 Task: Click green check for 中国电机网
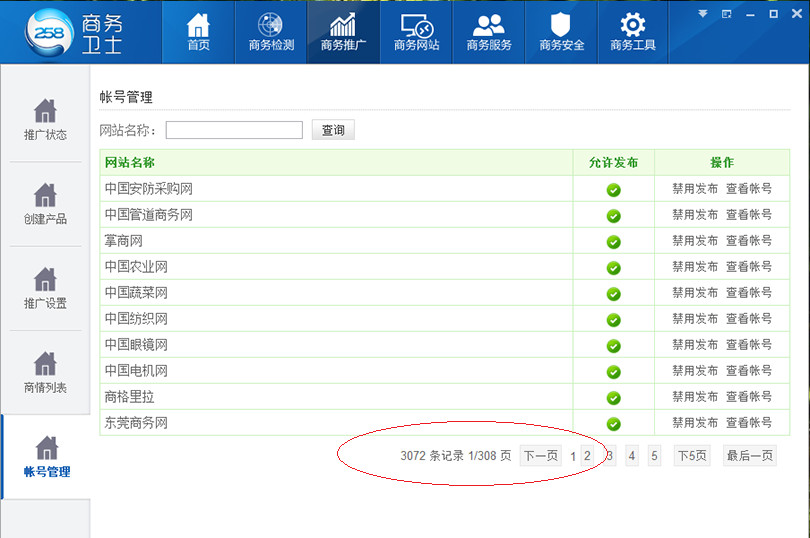click(614, 372)
